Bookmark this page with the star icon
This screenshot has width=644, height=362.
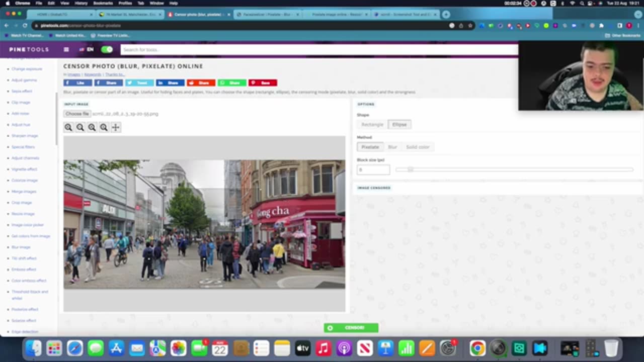470,25
